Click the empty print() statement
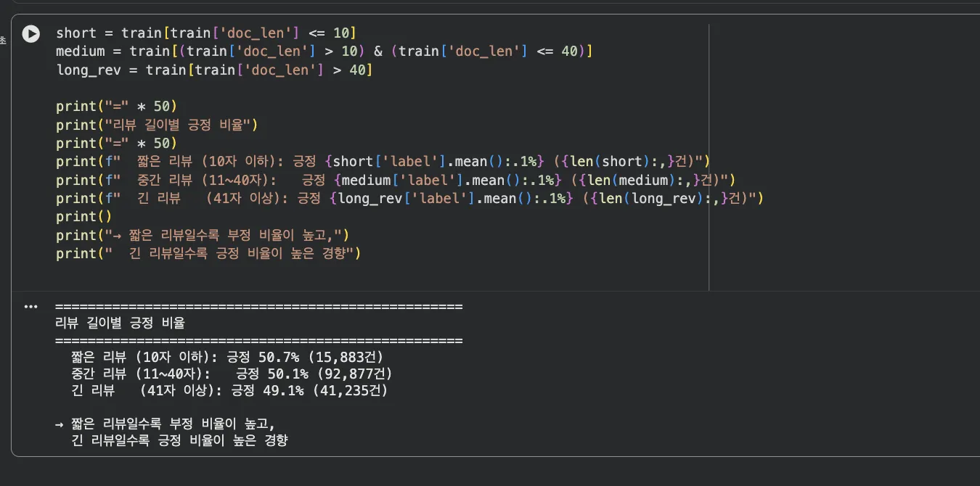 tap(84, 216)
